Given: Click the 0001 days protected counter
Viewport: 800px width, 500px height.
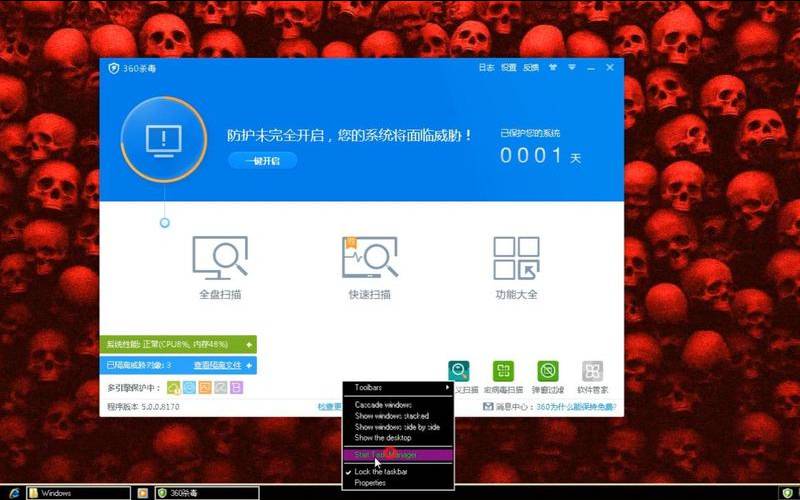Looking at the screenshot, I should [x=531, y=156].
